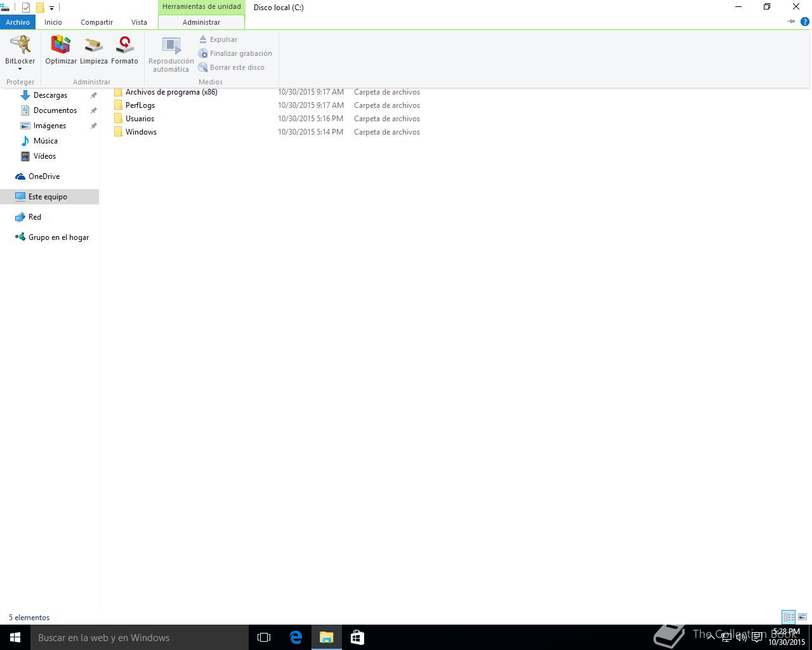This screenshot has width=812, height=650.
Task: Click the pin icon beside Imágenes
Action: (x=93, y=126)
